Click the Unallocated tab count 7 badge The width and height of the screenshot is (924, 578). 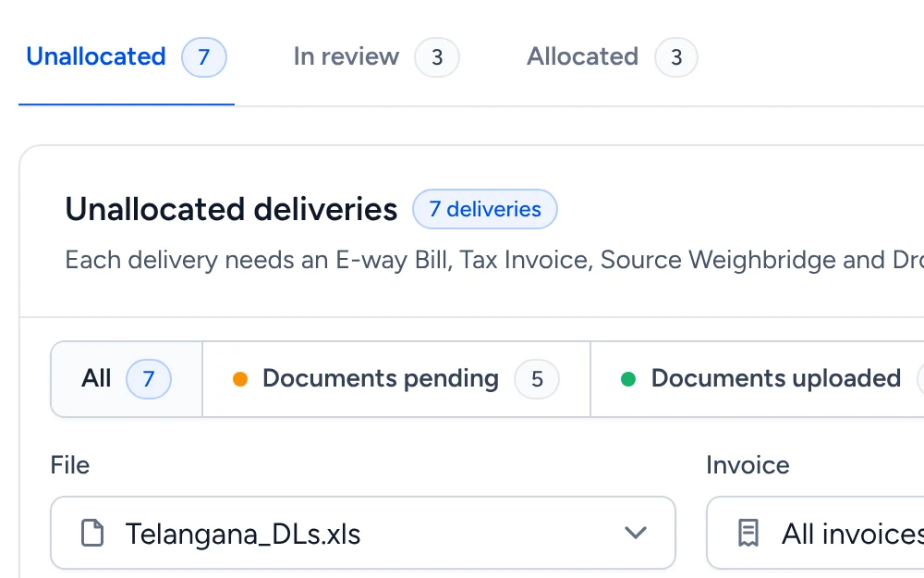(204, 57)
